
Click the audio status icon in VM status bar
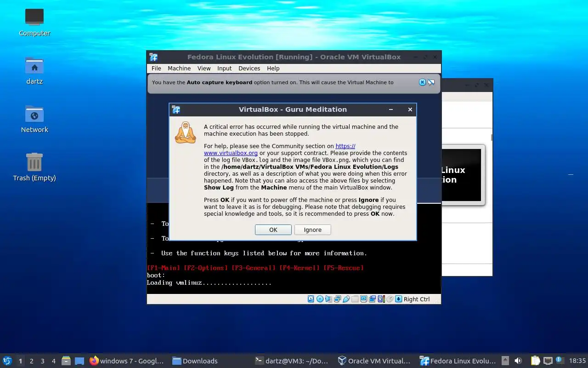point(328,299)
